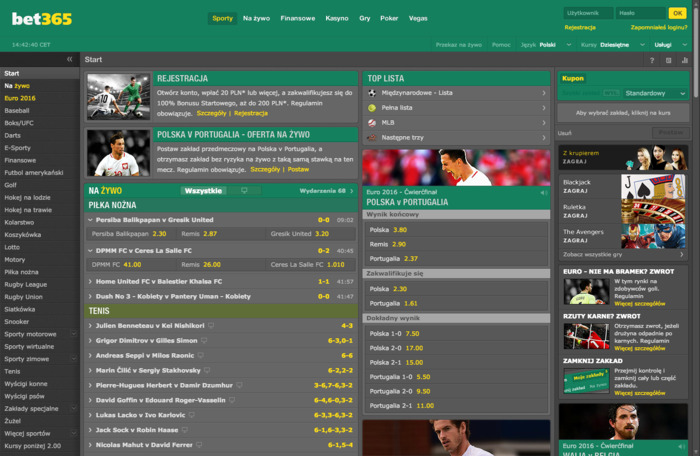Expand Sporty motorowe sidebar category
Image resolution: width=700 pixels, height=456 pixels.
(x=74, y=334)
